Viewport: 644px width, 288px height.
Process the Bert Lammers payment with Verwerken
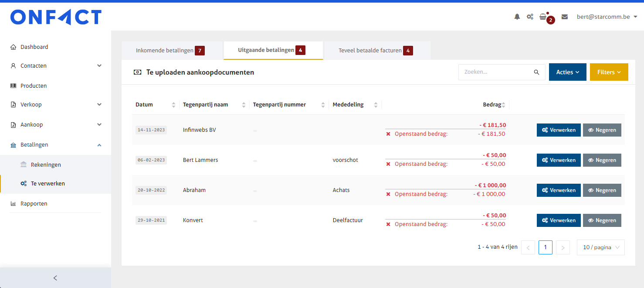(559, 160)
